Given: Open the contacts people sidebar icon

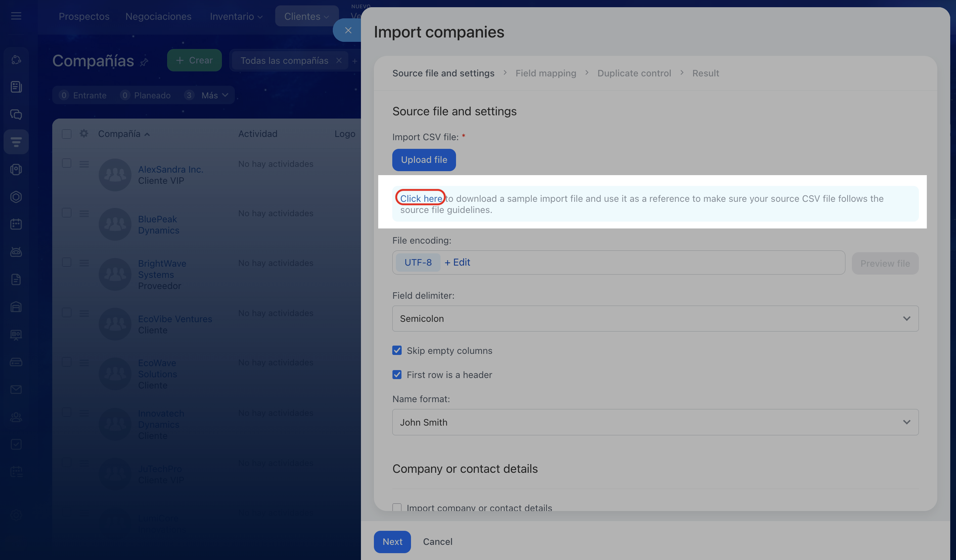Looking at the screenshot, I should (16, 417).
